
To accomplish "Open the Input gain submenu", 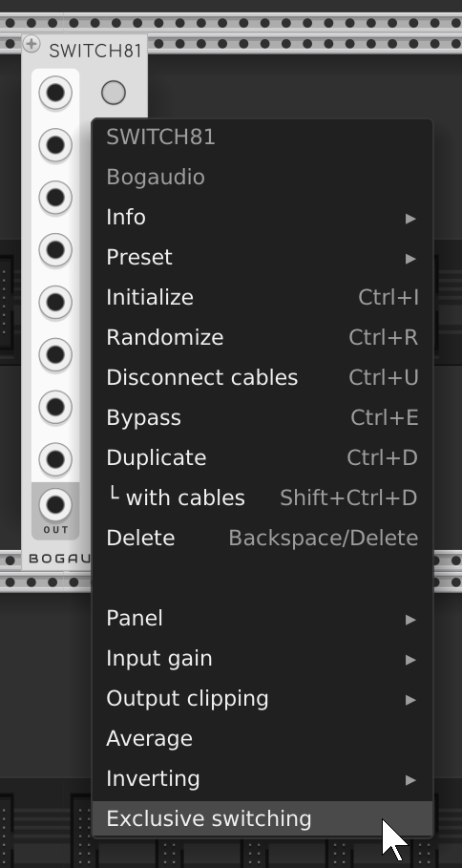I will [x=262, y=659].
